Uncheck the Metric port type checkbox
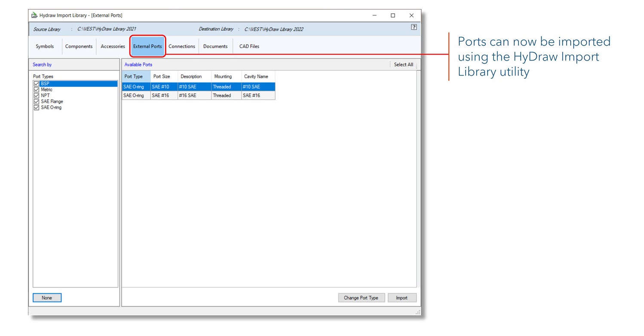 [x=37, y=90]
